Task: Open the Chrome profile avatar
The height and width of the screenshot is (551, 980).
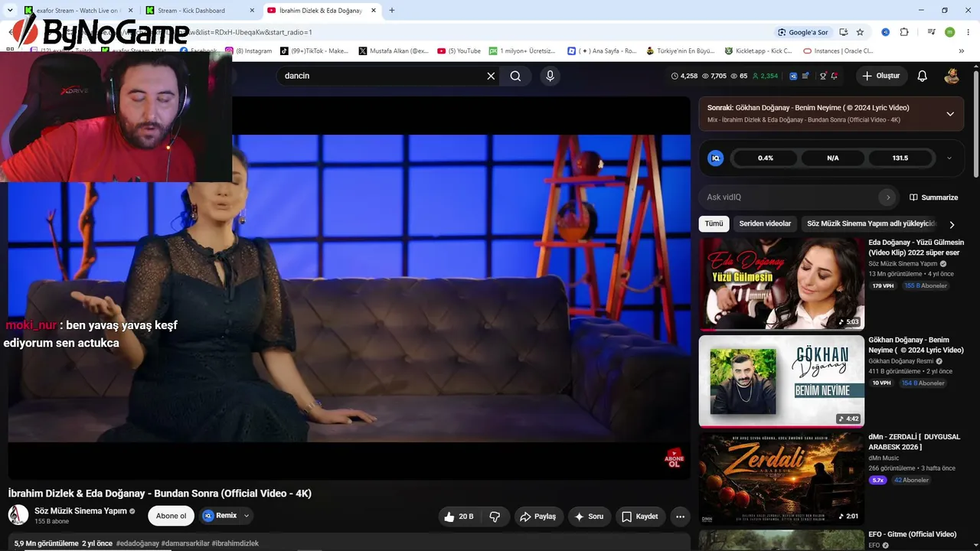Action: 949,32
